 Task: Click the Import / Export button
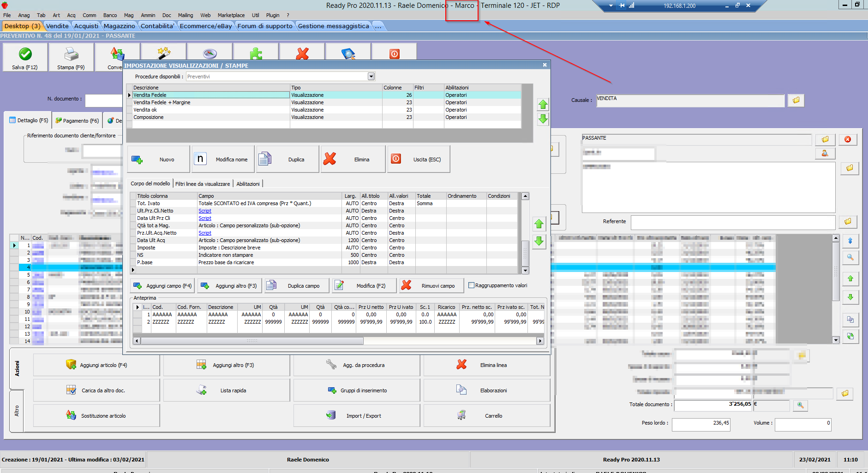357,416
